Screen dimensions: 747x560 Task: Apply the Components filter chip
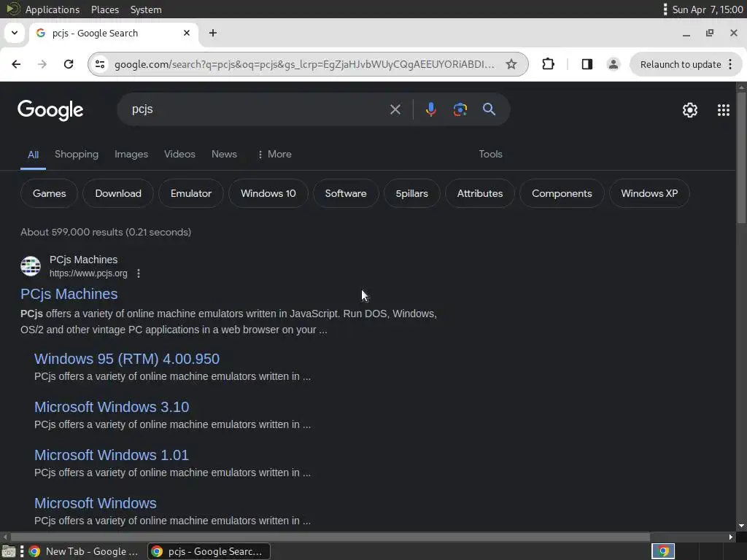(x=562, y=193)
